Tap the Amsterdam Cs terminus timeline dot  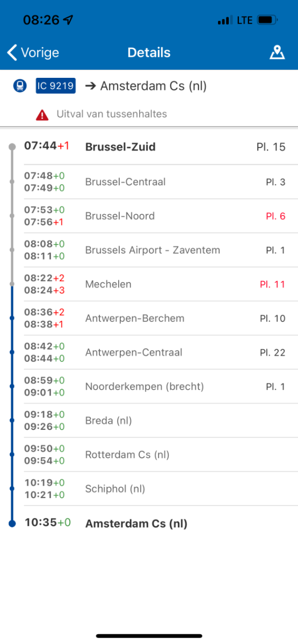(12, 523)
